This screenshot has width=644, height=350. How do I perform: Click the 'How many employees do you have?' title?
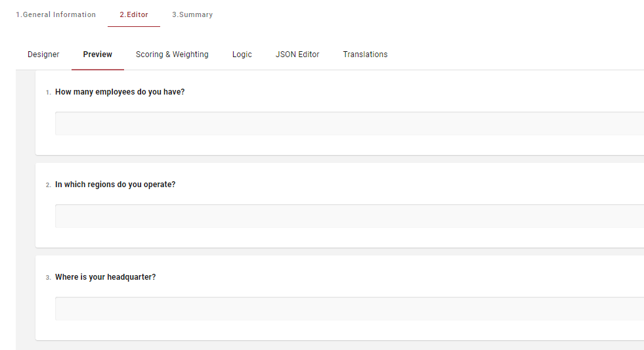[119, 92]
